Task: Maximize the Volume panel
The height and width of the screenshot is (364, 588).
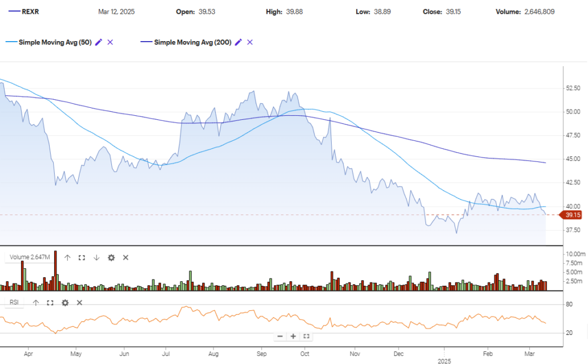Action: coord(82,257)
